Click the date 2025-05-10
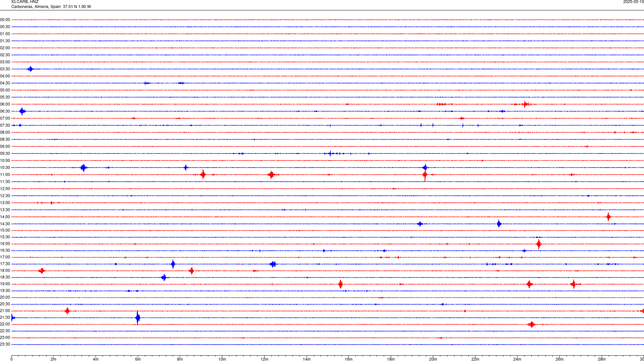The image size is (644, 362). (x=633, y=2)
